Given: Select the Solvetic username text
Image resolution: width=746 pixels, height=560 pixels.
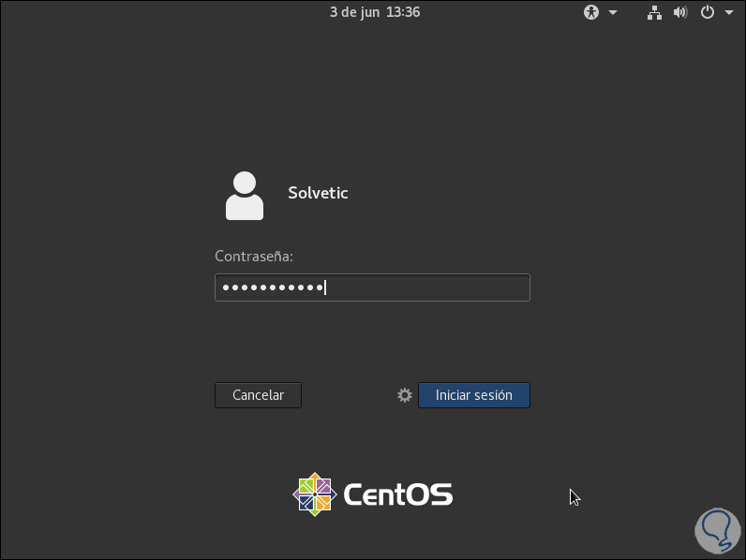Looking at the screenshot, I should tap(318, 193).
